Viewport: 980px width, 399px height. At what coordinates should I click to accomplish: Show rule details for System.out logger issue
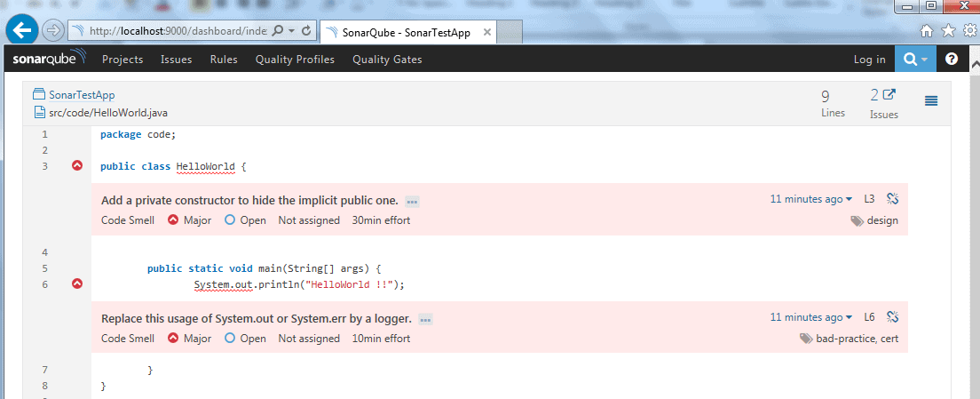pyautogui.click(x=425, y=320)
